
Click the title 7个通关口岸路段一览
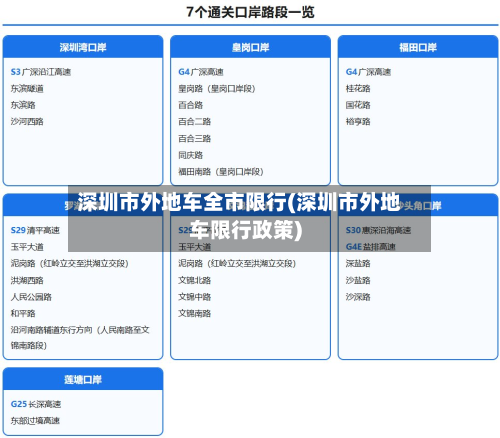click(250, 12)
